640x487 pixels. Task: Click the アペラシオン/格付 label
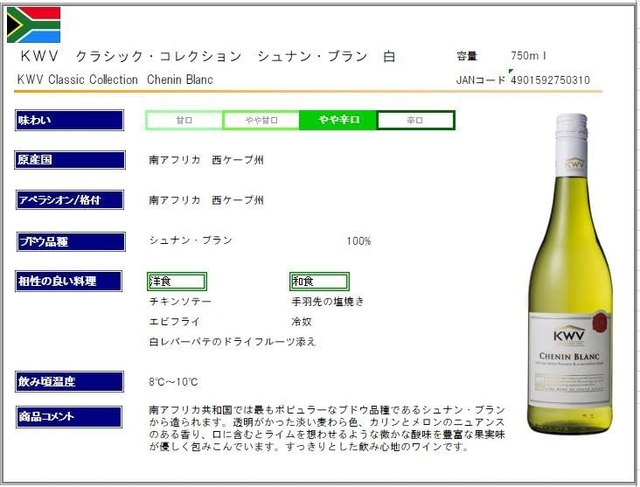[x=70, y=200]
